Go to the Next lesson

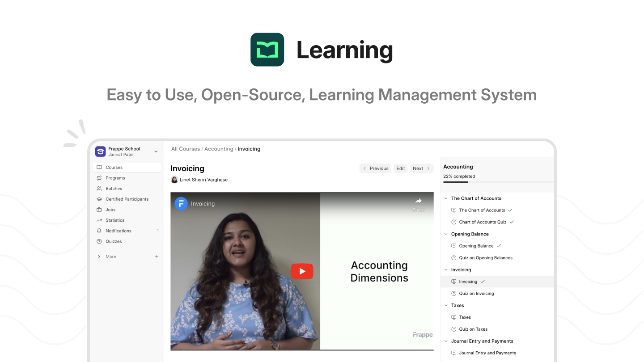tap(421, 168)
